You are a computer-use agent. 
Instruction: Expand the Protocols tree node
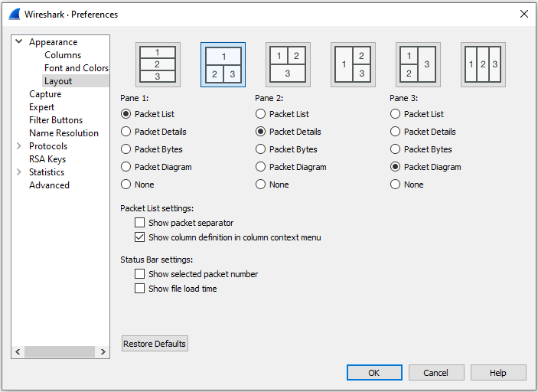point(19,146)
